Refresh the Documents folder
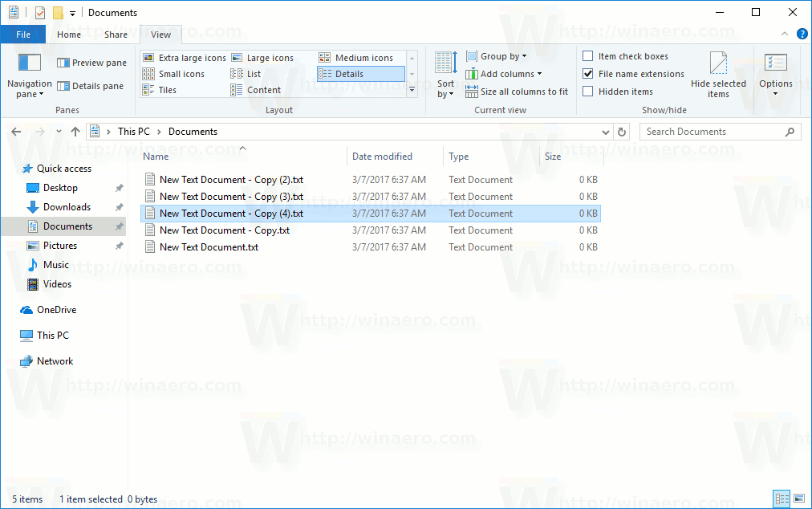The height and width of the screenshot is (509, 812). click(x=622, y=131)
